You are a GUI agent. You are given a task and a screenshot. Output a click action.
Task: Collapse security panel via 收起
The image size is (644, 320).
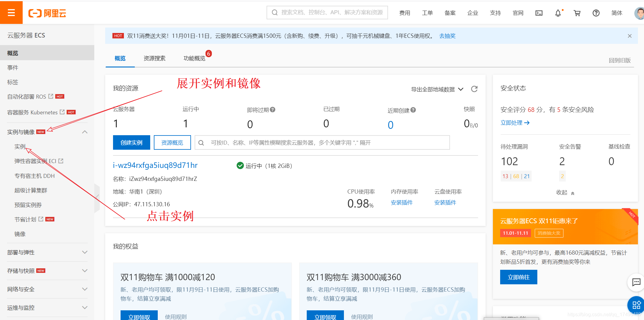point(565,193)
